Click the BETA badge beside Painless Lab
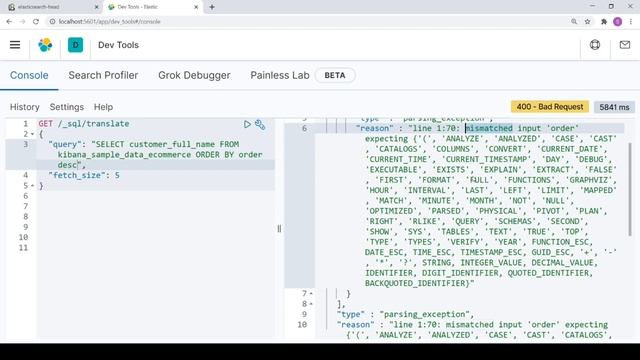 click(x=335, y=76)
